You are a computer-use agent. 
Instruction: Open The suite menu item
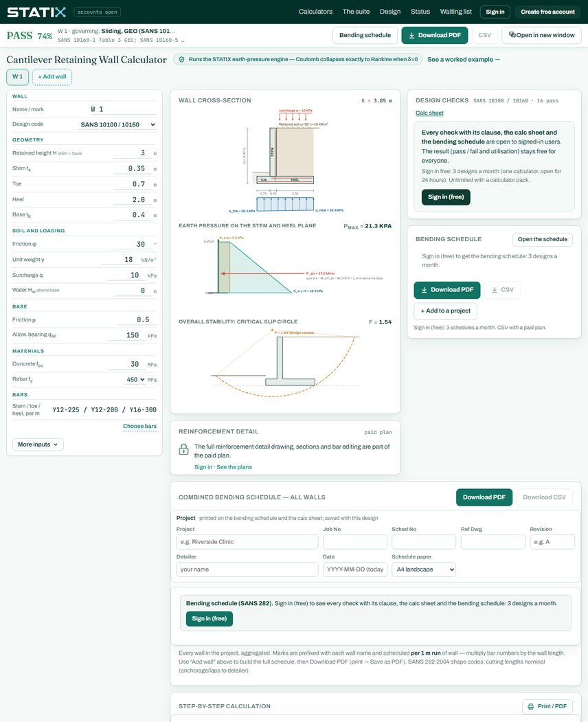coord(356,12)
